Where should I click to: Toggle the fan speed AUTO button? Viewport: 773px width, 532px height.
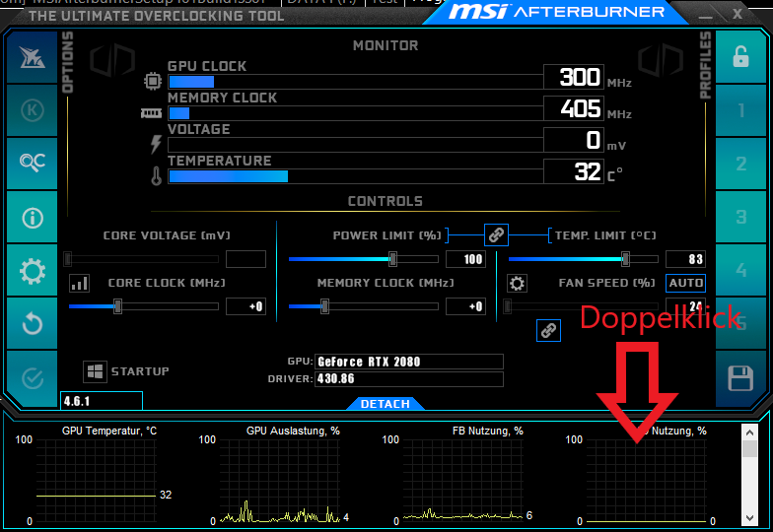(686, 283)
